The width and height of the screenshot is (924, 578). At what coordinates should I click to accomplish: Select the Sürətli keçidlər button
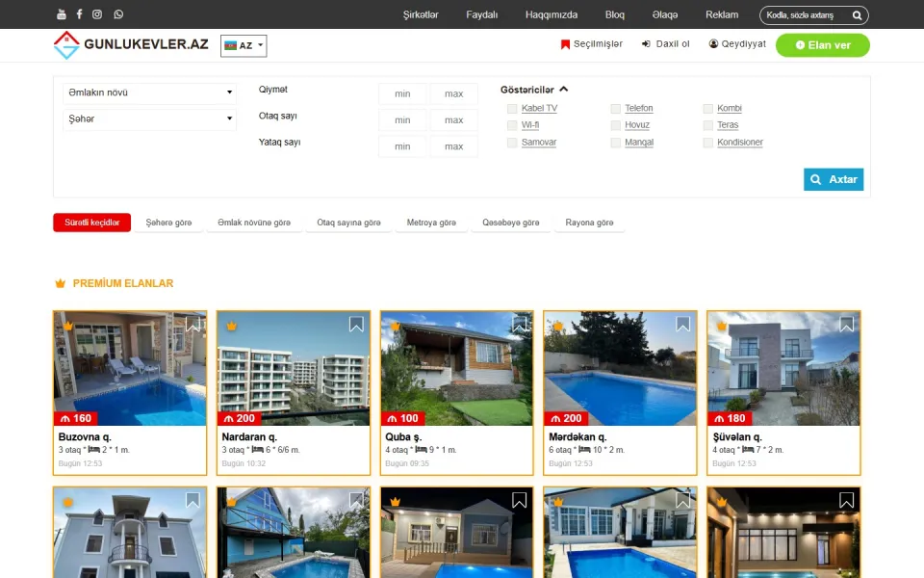(92, 223)
